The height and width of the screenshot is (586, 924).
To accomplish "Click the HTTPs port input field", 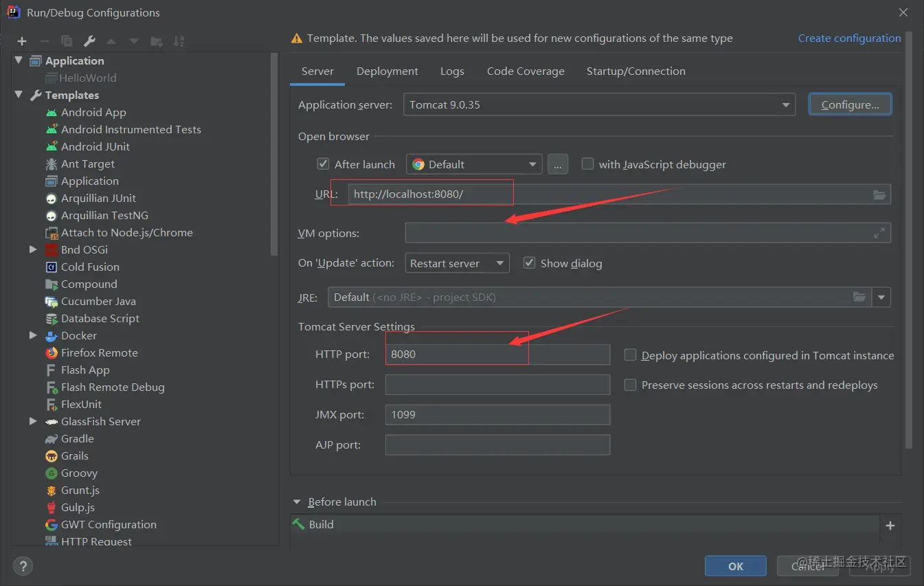I will (x=497, y=385).
